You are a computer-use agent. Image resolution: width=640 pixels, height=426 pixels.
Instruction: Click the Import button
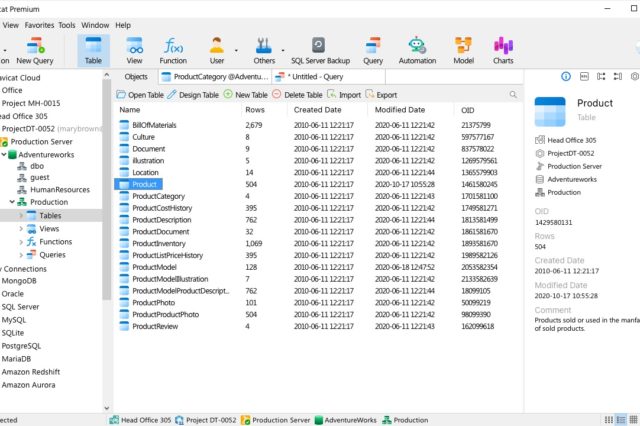344,95
